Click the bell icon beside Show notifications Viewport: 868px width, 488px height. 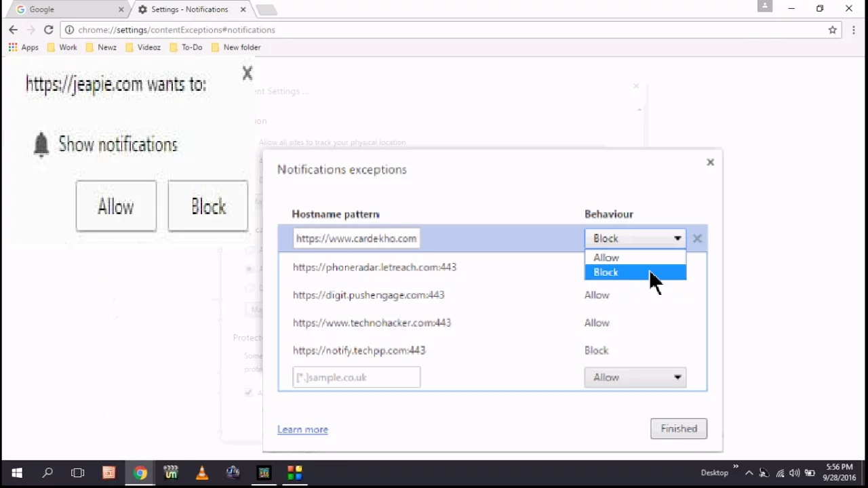point(41,144)
